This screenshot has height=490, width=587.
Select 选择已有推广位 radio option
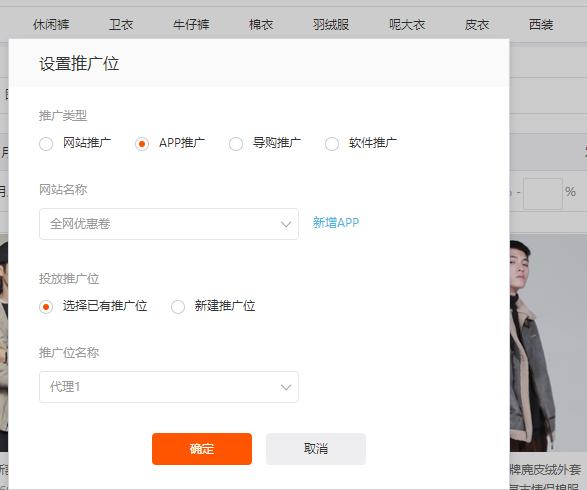46,307
